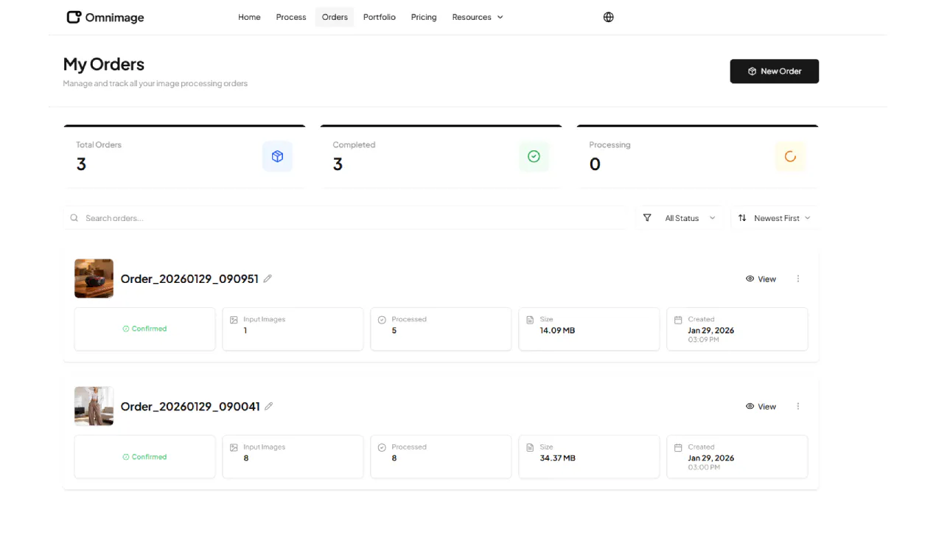This screenshot has width=936, height=560.
Task: Click the Processed check icon in Order_20260129_090041
Action: [x=382, y=447]
